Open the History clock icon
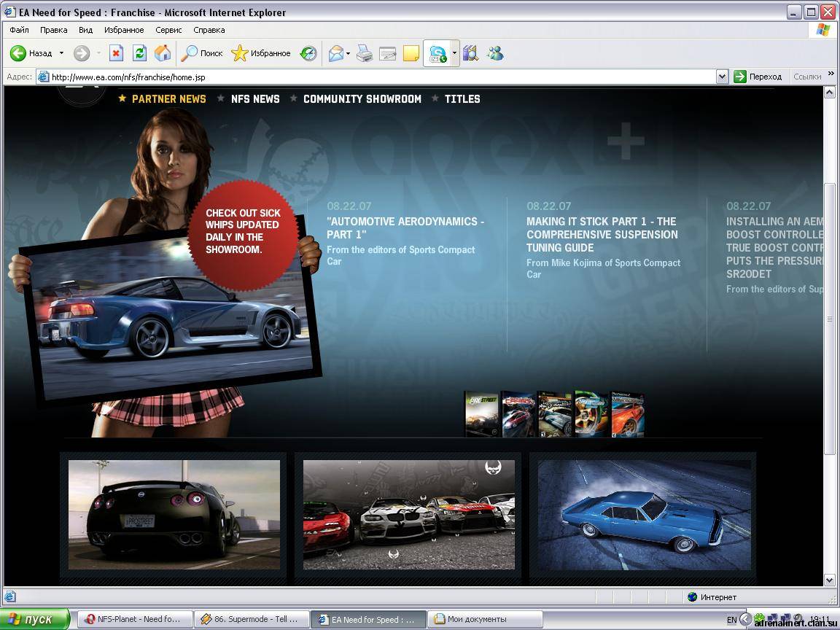 click(x=308, y=53)
